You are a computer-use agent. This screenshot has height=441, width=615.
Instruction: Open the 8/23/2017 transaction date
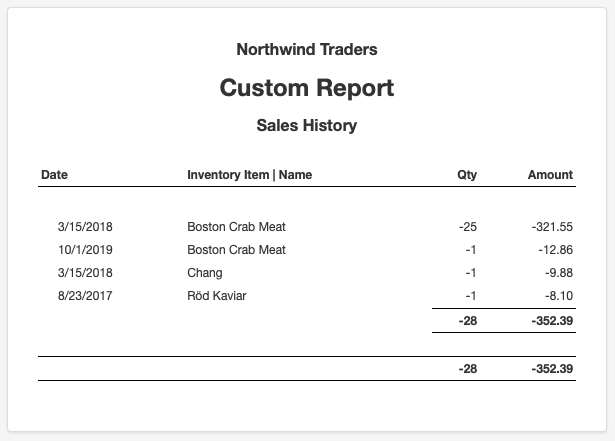coord(85,296)
